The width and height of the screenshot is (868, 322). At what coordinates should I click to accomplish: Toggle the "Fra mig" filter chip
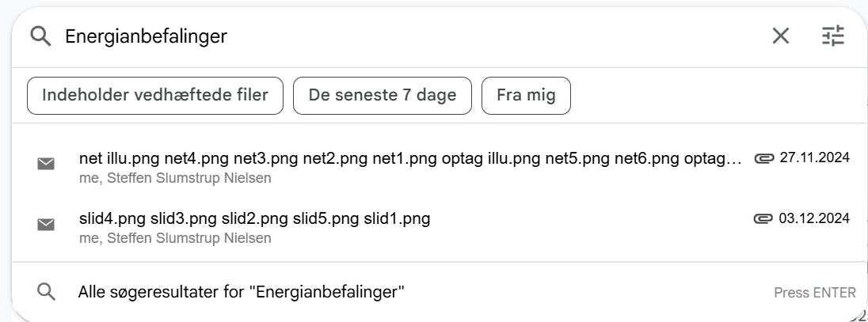click(x=526, y=96)
